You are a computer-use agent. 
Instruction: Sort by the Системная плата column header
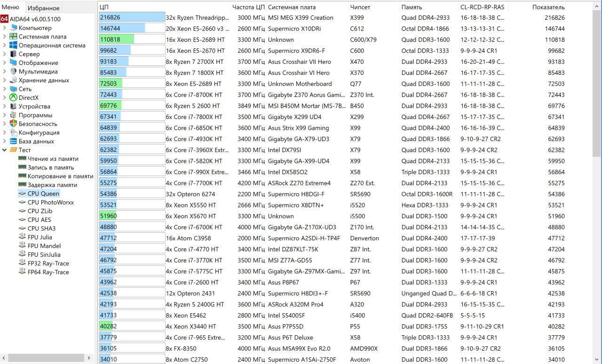coord(308,7)
